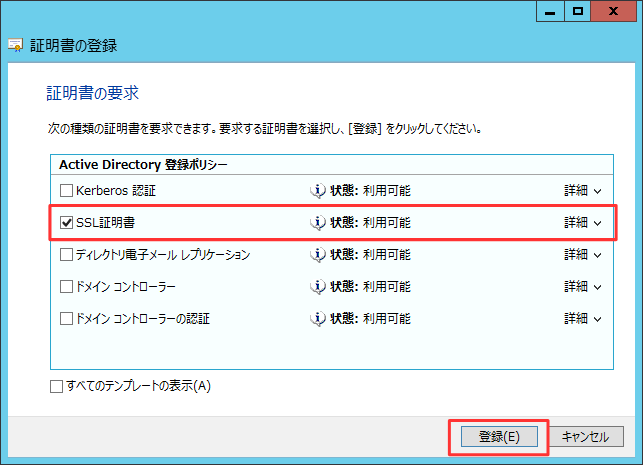
Task: Click the certificate enrollment icon in title
Action: pyautogui.click(x=16, y=45)
